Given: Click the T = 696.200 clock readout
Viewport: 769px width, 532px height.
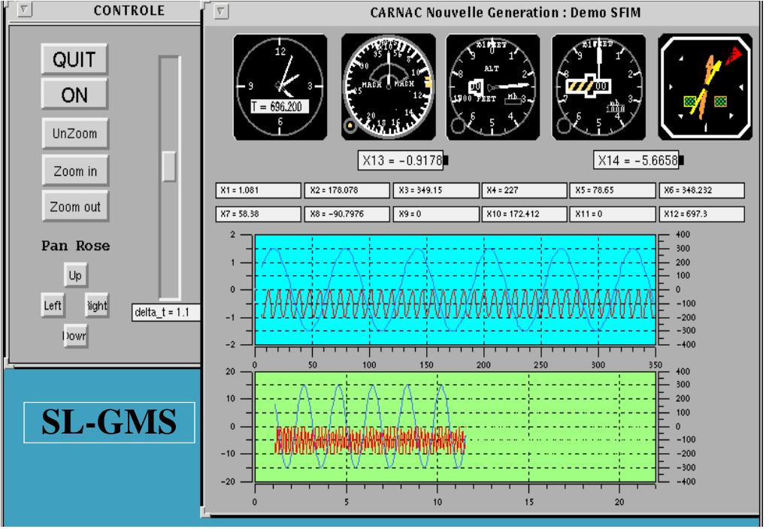Looking at the screenshot, I should click(x=280, y=107).
